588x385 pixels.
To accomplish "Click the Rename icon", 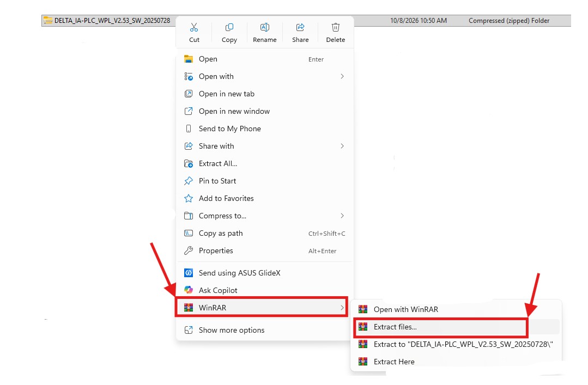I will click(265, 27).
